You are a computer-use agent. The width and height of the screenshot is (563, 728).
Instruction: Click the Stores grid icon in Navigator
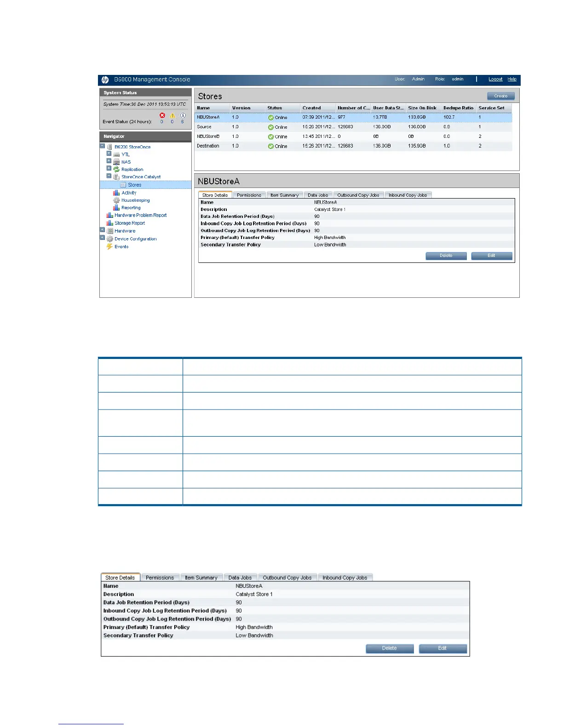pos(123,185)
